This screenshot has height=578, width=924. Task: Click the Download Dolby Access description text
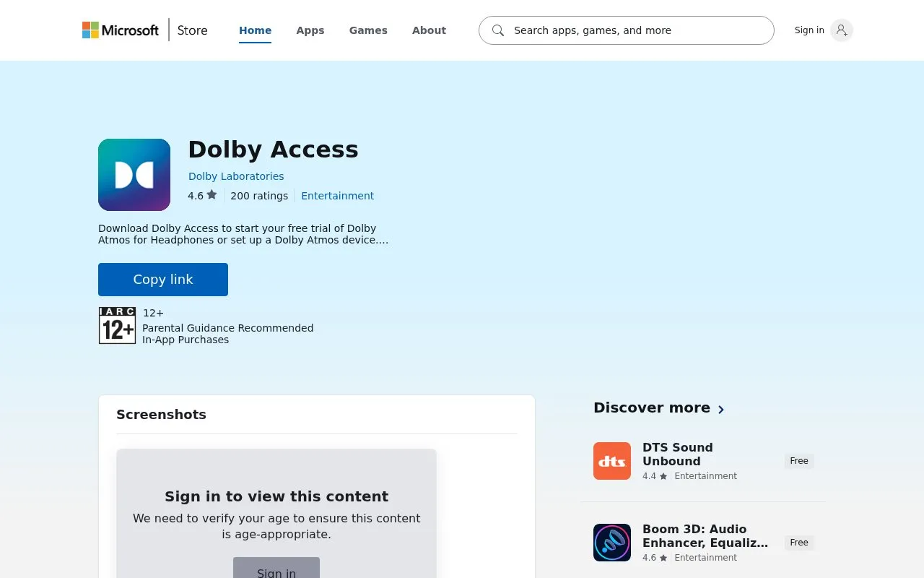click(x=243, y=234)
